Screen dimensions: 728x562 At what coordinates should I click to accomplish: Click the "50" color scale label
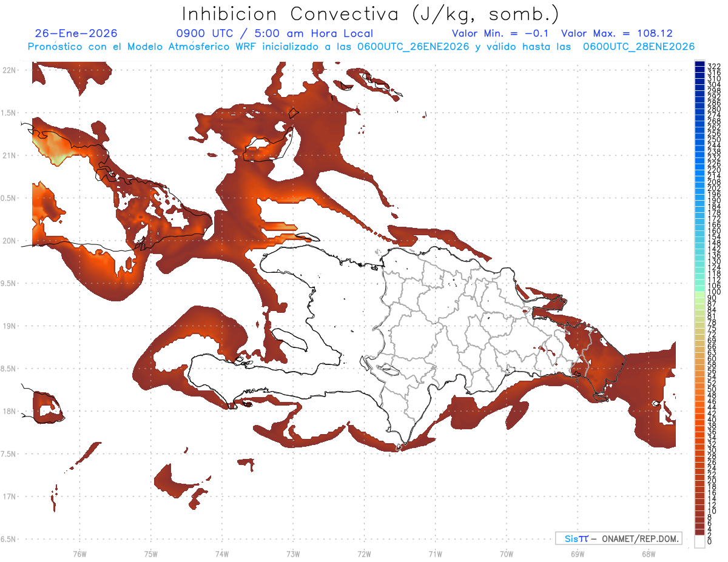[712, 389]
